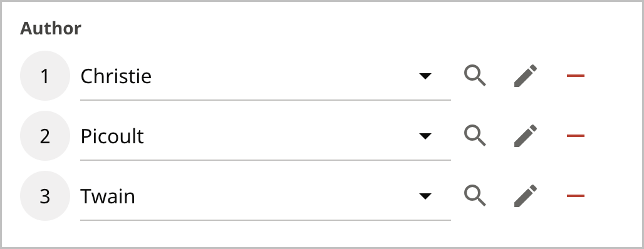Remove the Picoult author row
The height and width of the screenshot is (249, 644).
coord(576,136)
